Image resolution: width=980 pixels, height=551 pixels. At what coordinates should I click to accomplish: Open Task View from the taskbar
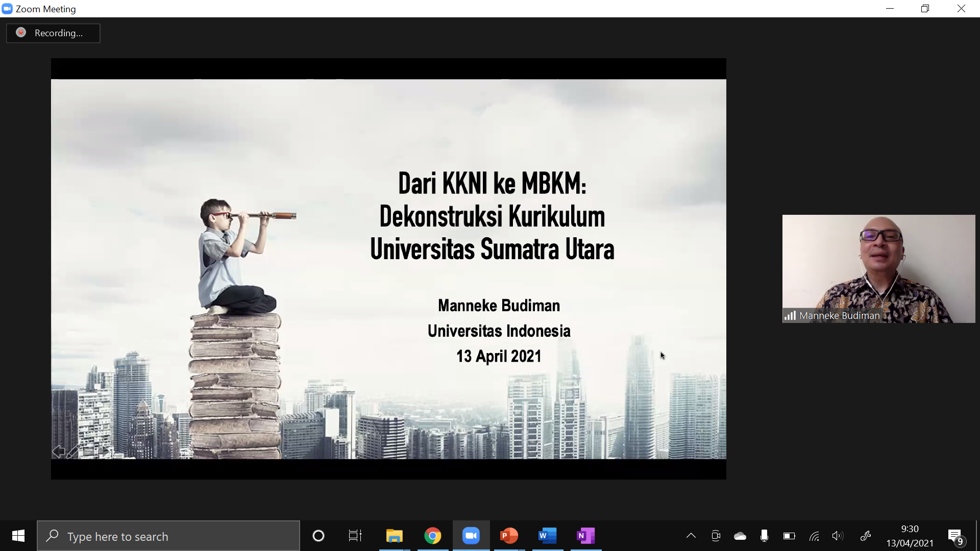(355, 536)
